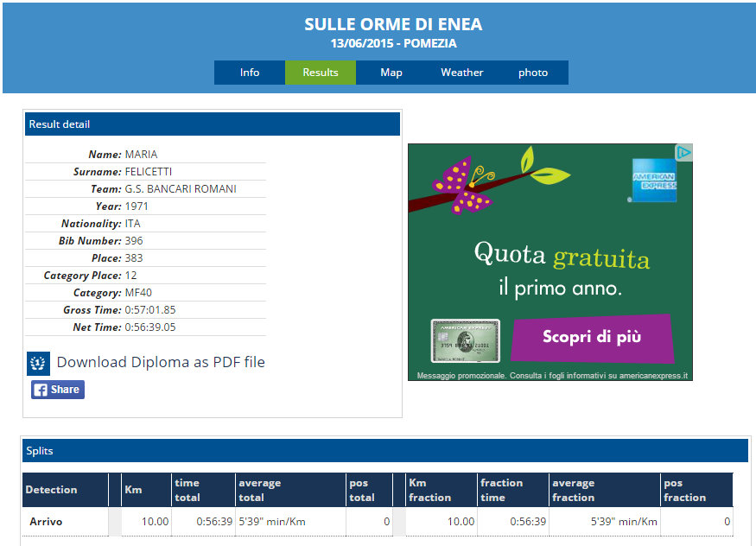
Task: Click the Detection column header
Action: click(51, 490)
